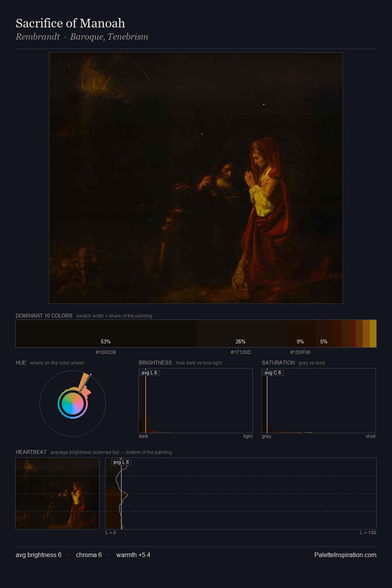Click the avg L 6 label in heartbeat chart
392x588 pixels.
pyautogui.click(x=121, y=462)
